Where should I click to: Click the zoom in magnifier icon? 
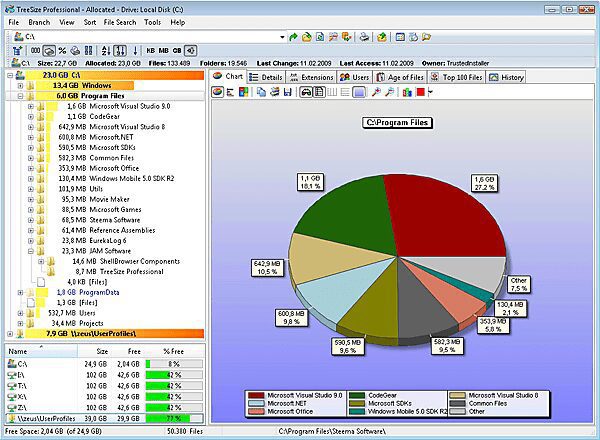pos(376,92)
